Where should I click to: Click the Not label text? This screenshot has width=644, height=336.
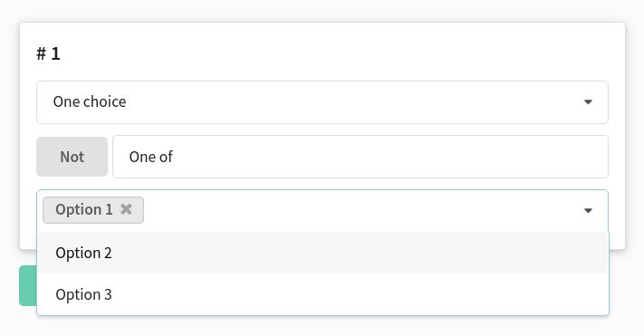click(x=72, y=157)
